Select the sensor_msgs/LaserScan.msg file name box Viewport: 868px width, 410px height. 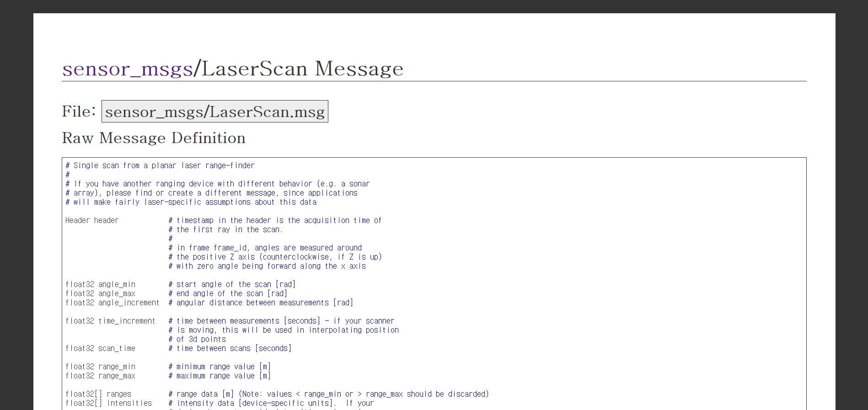coord(214,112)
